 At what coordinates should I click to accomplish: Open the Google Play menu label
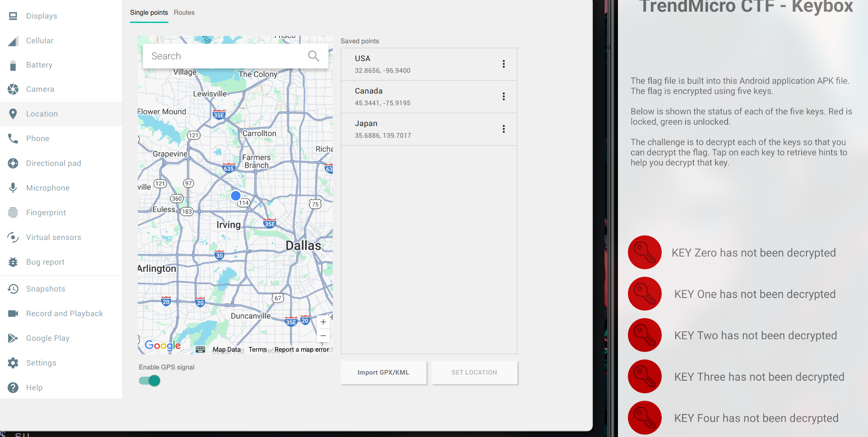click(x=48, y=338)
